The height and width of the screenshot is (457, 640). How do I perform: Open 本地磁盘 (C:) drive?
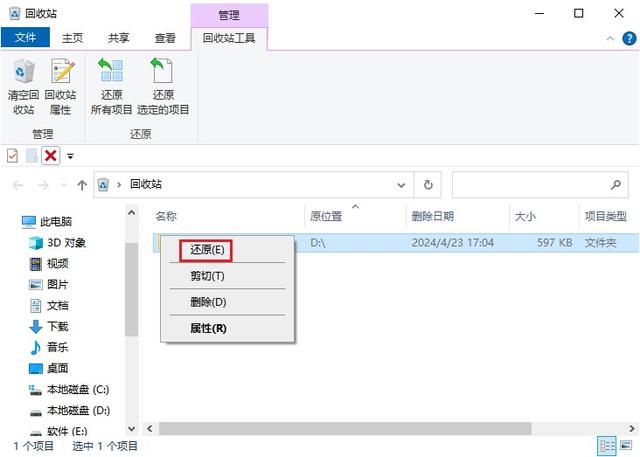coord(69,390)
